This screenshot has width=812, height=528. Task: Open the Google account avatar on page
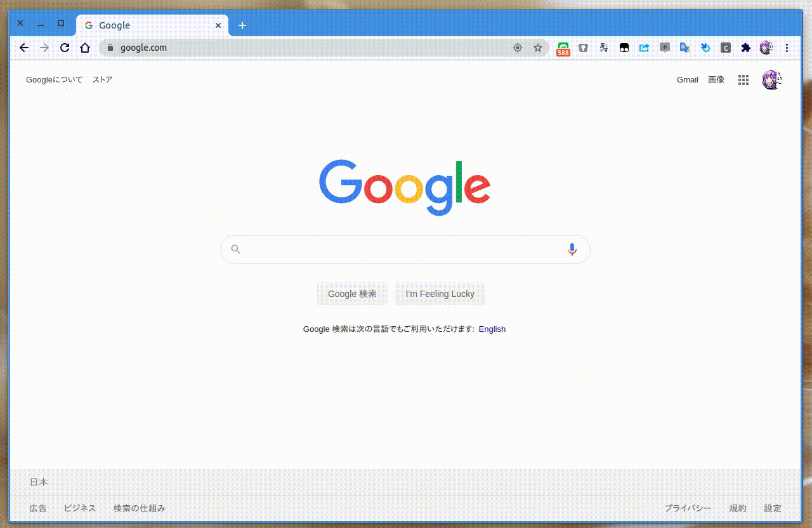click(771, 80)
